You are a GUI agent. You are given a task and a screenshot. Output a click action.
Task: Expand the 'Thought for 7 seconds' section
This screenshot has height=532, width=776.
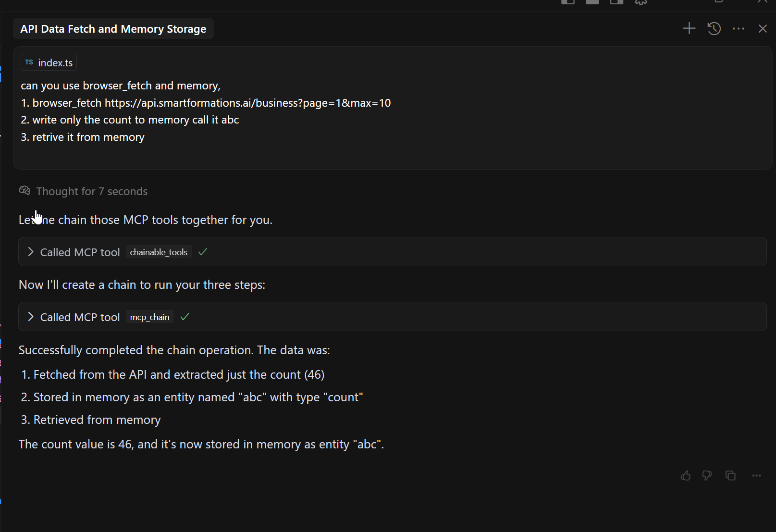pos(92,191)
